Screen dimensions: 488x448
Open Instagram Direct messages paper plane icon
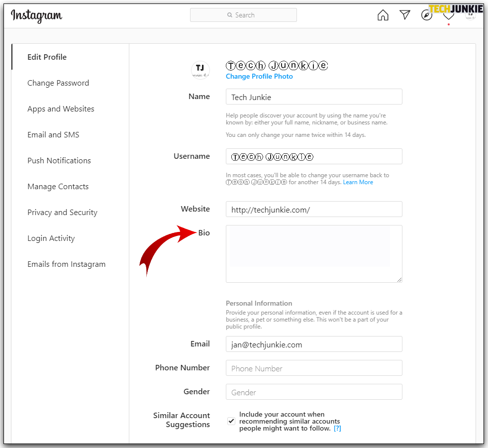404,15
